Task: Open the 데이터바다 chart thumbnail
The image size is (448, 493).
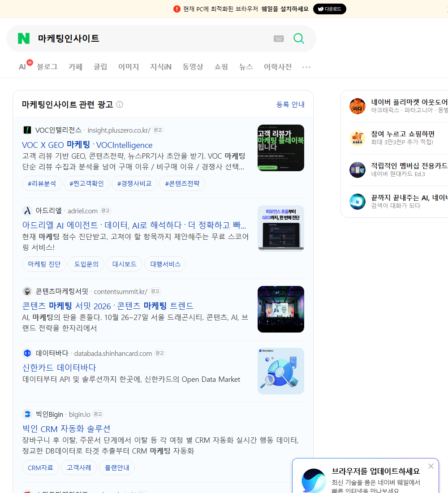Action: tap(281, 371)
